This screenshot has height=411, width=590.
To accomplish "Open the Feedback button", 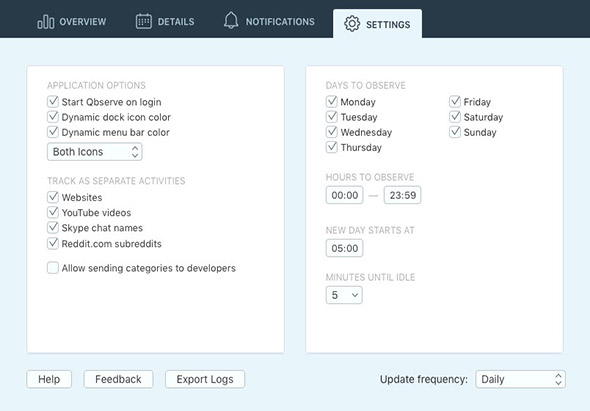I will [x=119, y=379].
